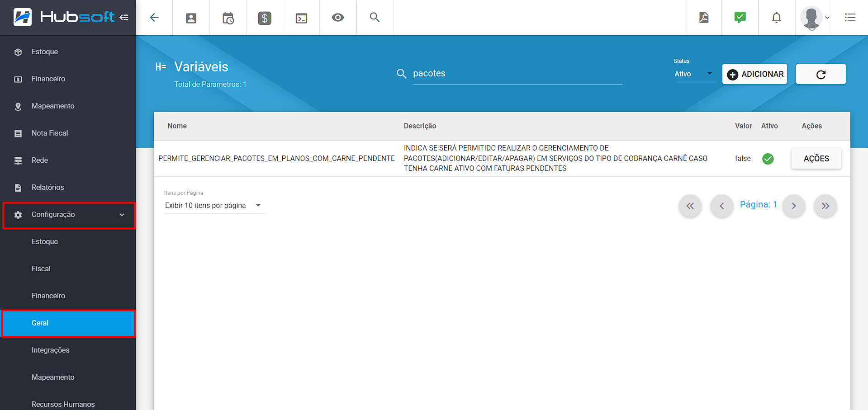Open Nota Fiscal in the sidebar
868x410 pixels.
[68, 133]
